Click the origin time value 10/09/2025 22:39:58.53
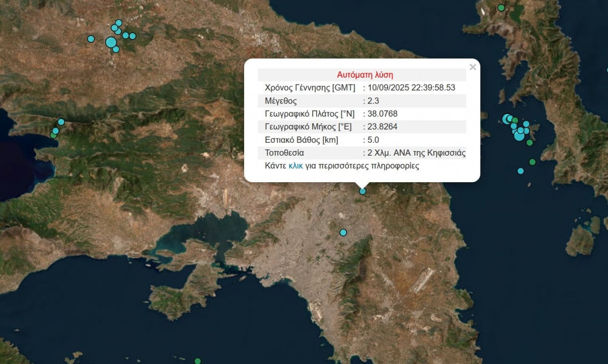Screen dimensions: 608x364 (411, 88)
